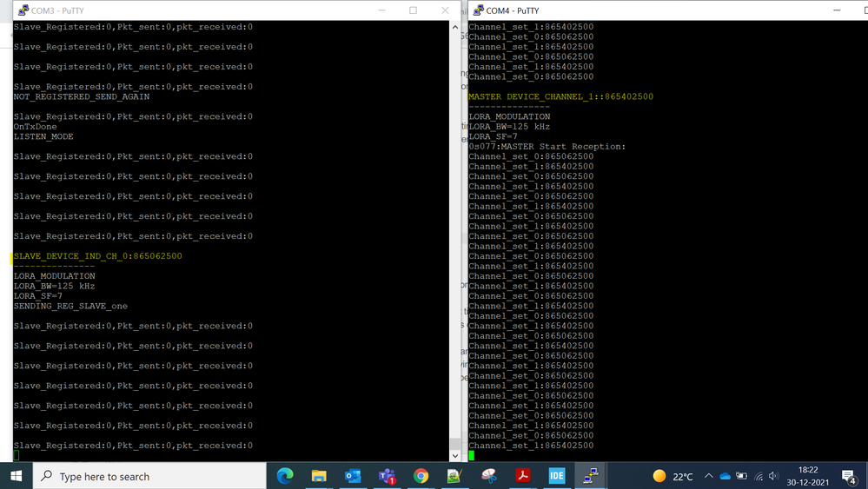The height and width of the screenshot is (489, 868).
Task: Open Adobe Acrobat from the taskbar
Action: click(522, 476)
